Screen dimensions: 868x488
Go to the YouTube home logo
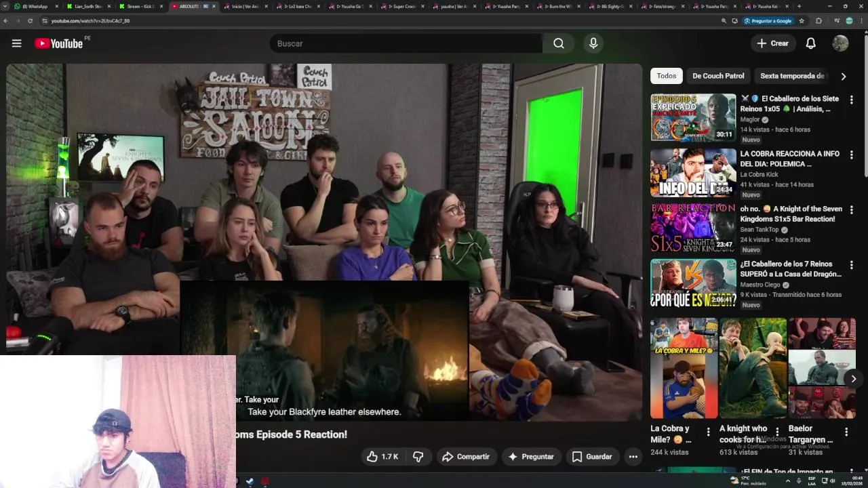click(59, 43)
